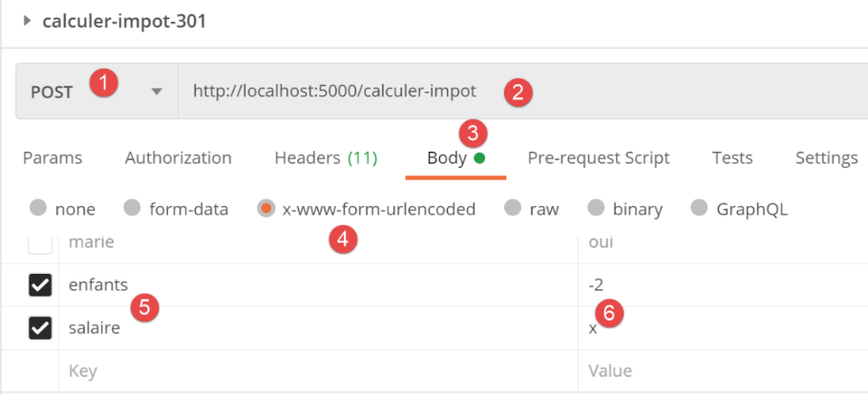The width and height of the screenshot is (868, 395).
Task: Choose the form-data body option
Action: (133, 209)
